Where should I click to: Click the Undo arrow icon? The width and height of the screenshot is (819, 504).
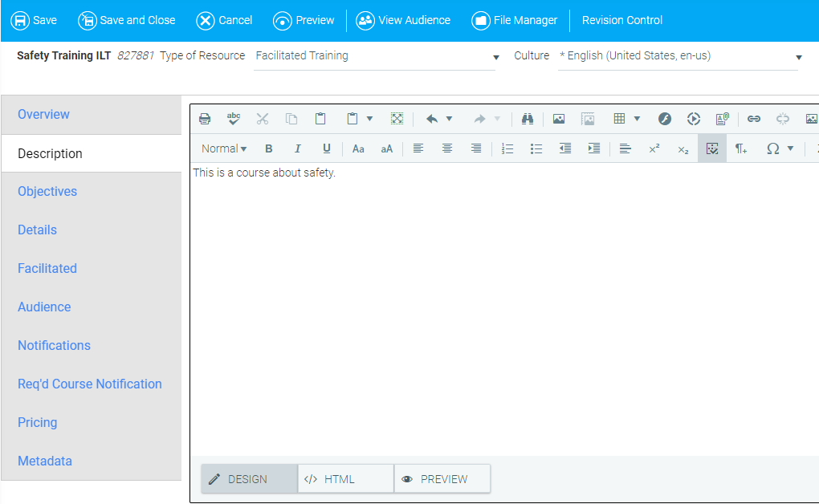431,119
